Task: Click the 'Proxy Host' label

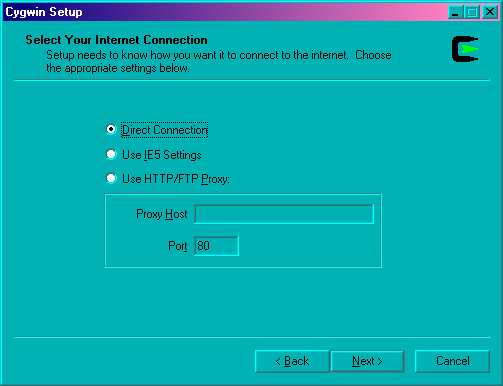Action: click(162, 214)
